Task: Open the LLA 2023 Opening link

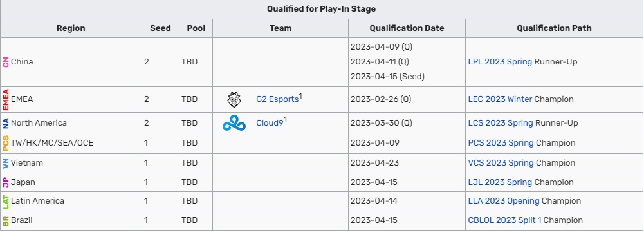Action: click(x=504, y=201)
